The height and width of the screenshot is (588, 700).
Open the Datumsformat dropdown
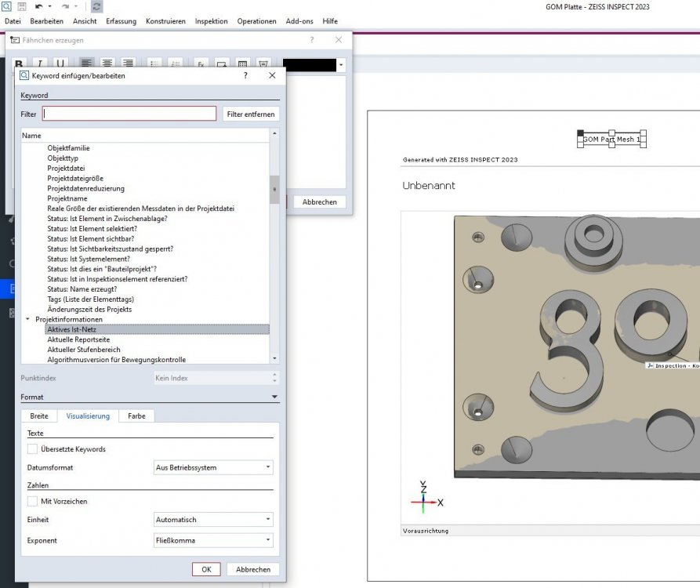(x=214, y=468)
